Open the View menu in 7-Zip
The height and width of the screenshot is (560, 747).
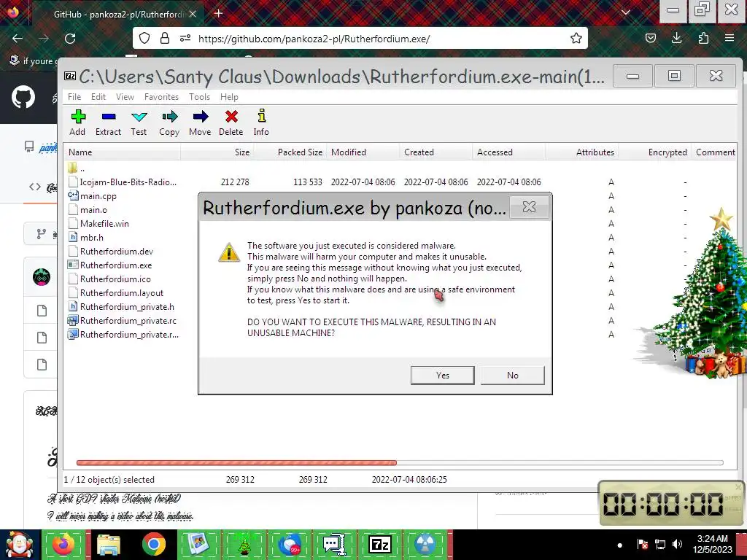[x=125, y=97]
